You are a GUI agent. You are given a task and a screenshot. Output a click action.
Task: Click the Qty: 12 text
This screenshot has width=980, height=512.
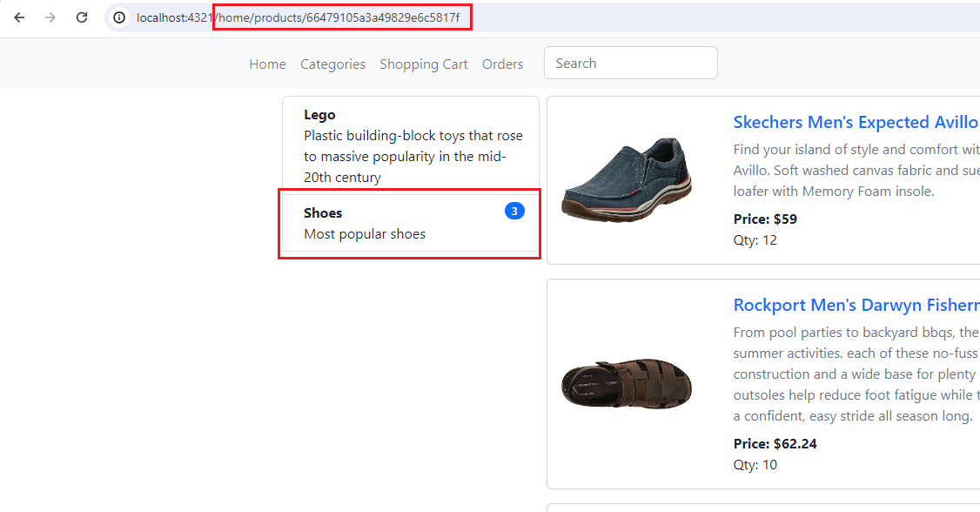click(755, 240)
